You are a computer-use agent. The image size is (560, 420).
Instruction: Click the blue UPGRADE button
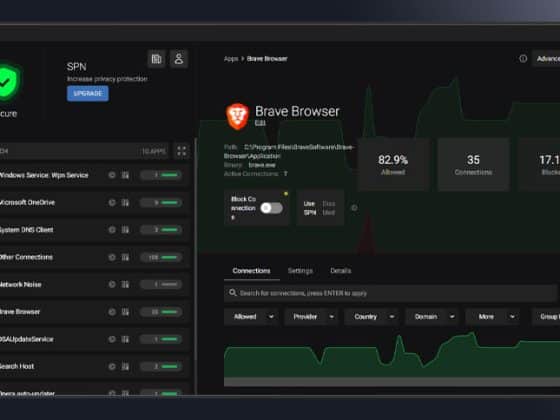88,94
